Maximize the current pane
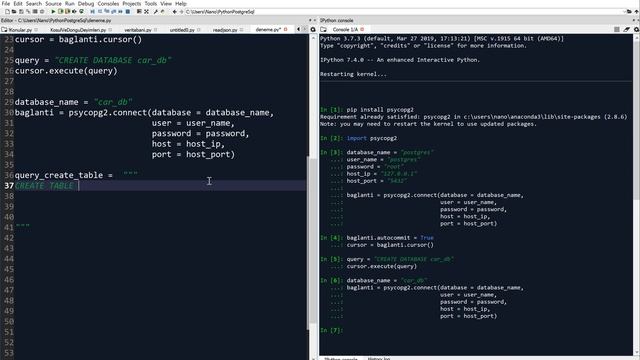The width and height of the screenshot is (640, 360). pyautogui.click(x=139, y=12)
